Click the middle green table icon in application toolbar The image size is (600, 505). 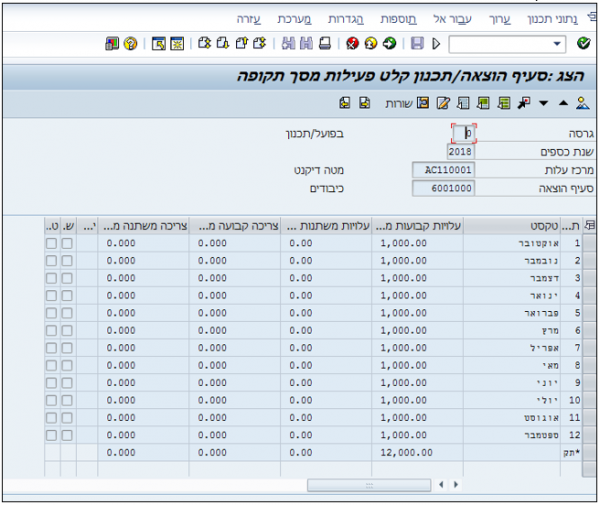coord(484,103)
